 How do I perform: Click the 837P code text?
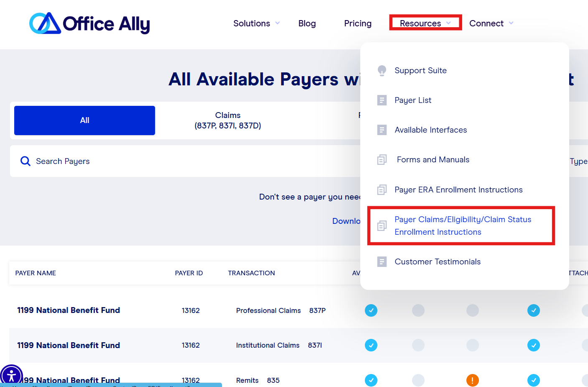[x=318, y=310]
